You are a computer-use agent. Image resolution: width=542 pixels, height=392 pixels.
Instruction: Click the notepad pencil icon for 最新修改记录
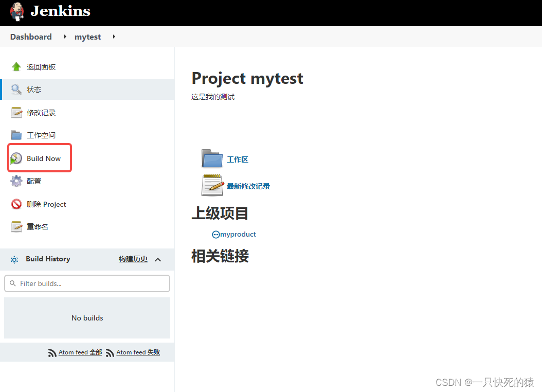pyautogui.click(x=212, y=185)
